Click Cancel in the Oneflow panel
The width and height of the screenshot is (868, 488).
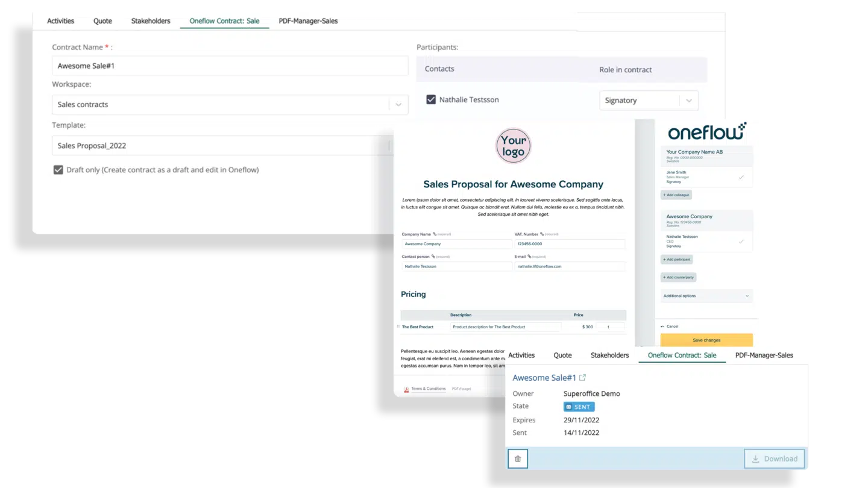pos(670,327)
